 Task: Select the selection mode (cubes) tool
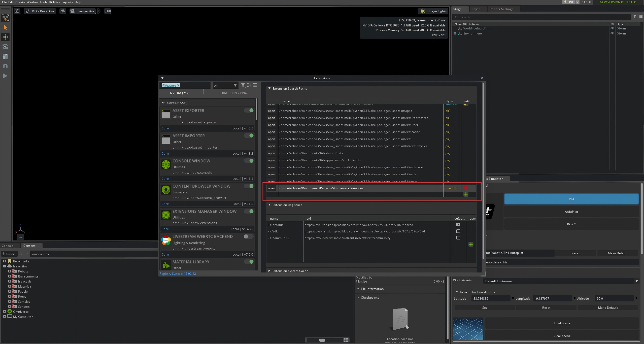point(5,18)
